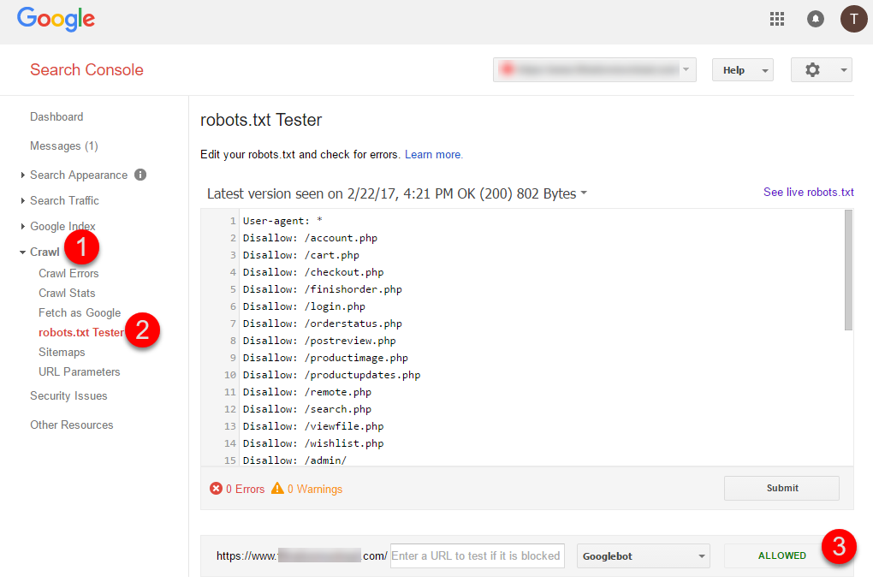View notifications bell icon
The image size is (873, 588).
click(x=815, y=19)
